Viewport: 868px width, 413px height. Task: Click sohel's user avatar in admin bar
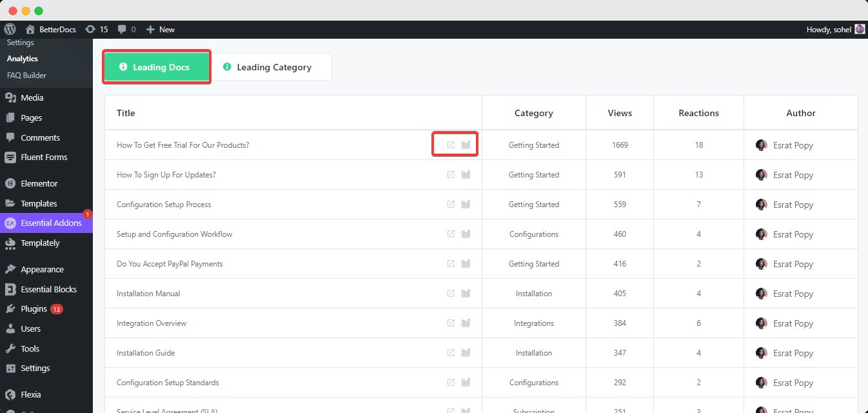860,29
